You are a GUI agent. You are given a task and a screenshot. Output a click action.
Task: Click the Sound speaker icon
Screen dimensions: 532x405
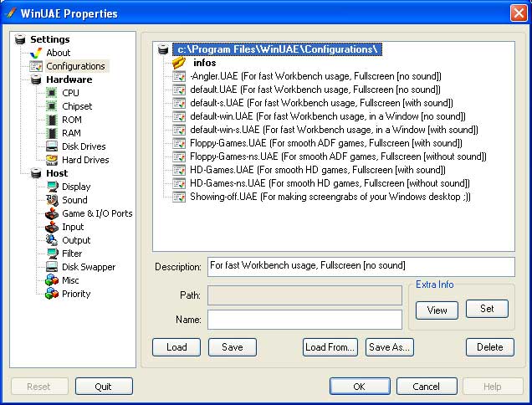(52, 200)
